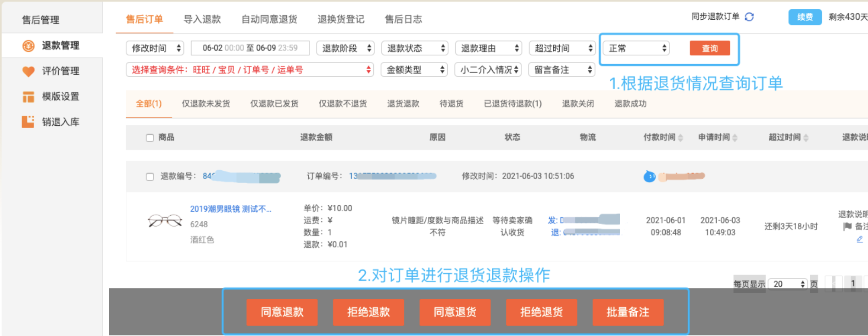The image size is (868, 336).
Task: Sort by 申请时间 column arrows
Action: [x=735, y=138]
